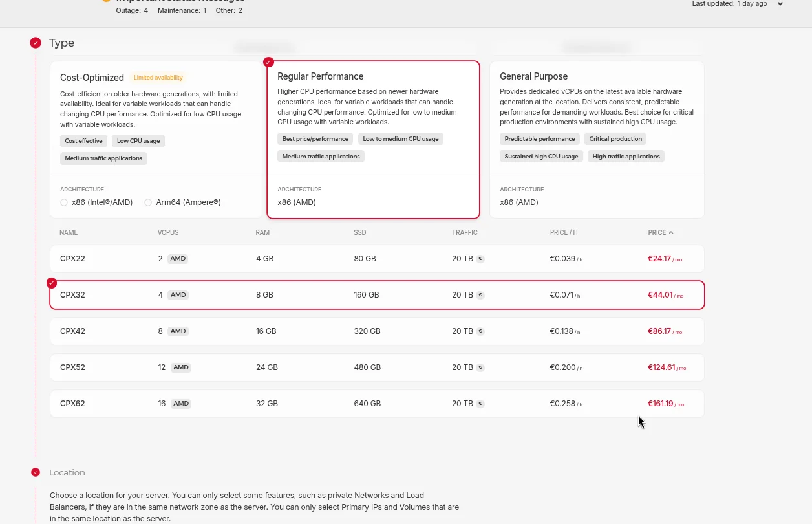Image resolution: width=812 pixels, height=524 pixels.
Task: Click the Cost effective tag
Action: (83, 141)
